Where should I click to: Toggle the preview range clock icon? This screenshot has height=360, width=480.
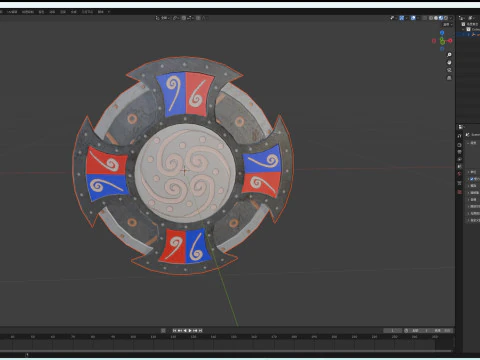[406, 330]
